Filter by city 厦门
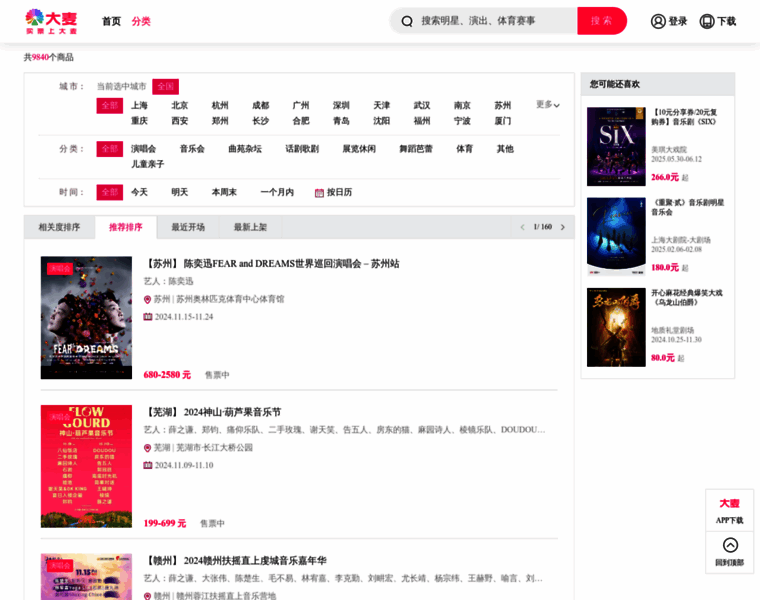760x600 pixels. point(502,121)
